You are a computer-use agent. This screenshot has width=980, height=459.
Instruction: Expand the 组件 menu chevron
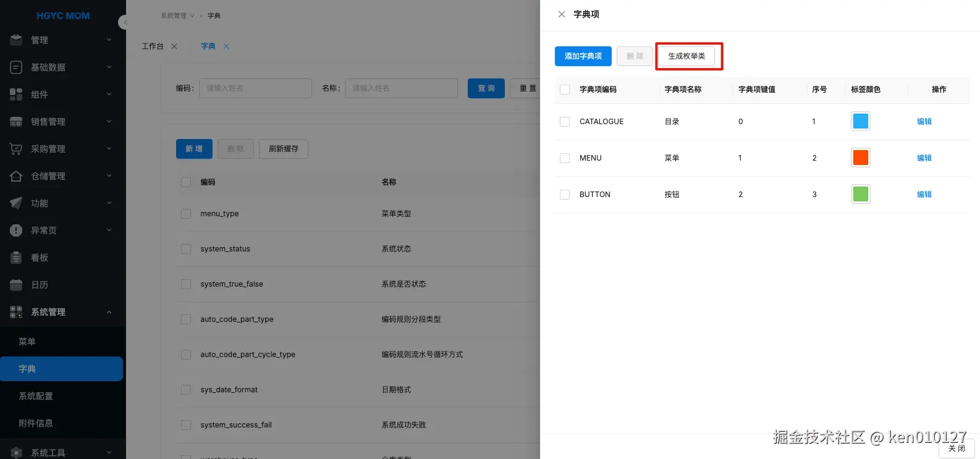pyautogui.click(x=109, y=95)
